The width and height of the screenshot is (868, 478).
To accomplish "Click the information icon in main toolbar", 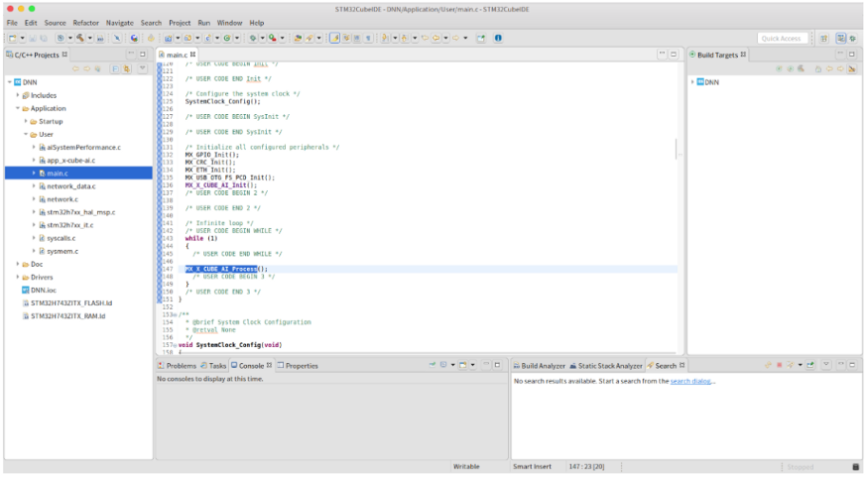I will click(x=497, y=38).
